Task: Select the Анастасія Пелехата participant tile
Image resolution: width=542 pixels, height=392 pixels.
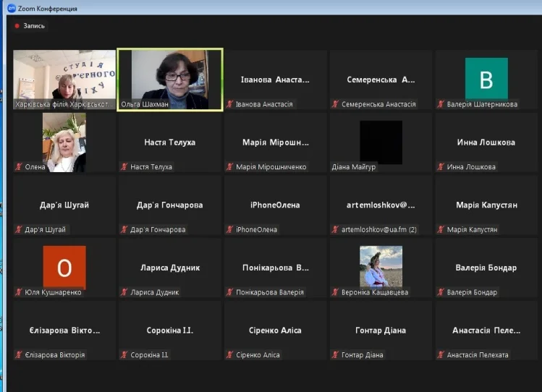Action: pos(486,331)
